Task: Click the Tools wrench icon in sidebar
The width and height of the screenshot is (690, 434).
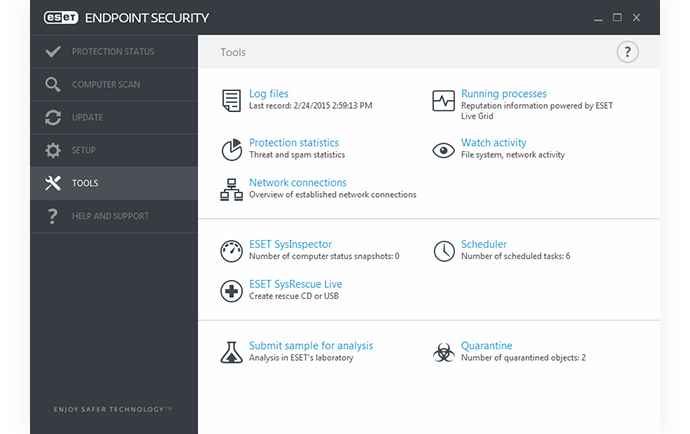Action: (x=53, y=183)
